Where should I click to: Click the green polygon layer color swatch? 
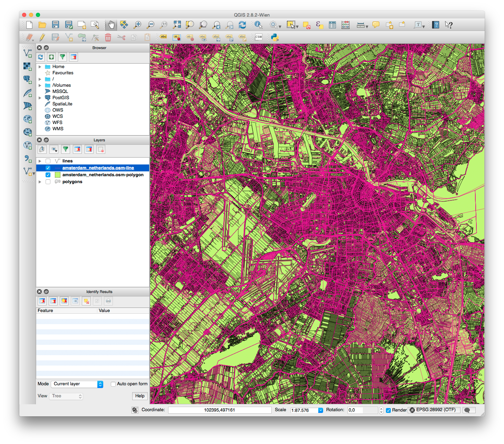[x=58, y=175]
